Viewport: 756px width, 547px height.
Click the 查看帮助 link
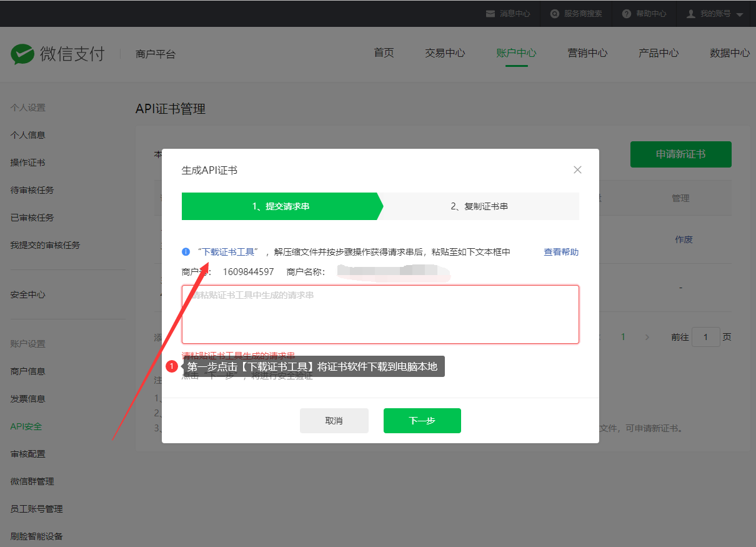(x=561, y=252)
